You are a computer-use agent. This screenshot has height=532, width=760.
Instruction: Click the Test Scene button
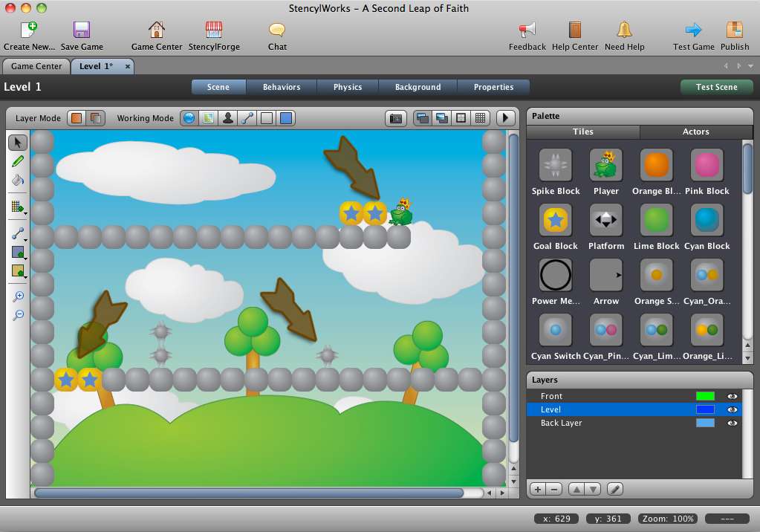716,87
